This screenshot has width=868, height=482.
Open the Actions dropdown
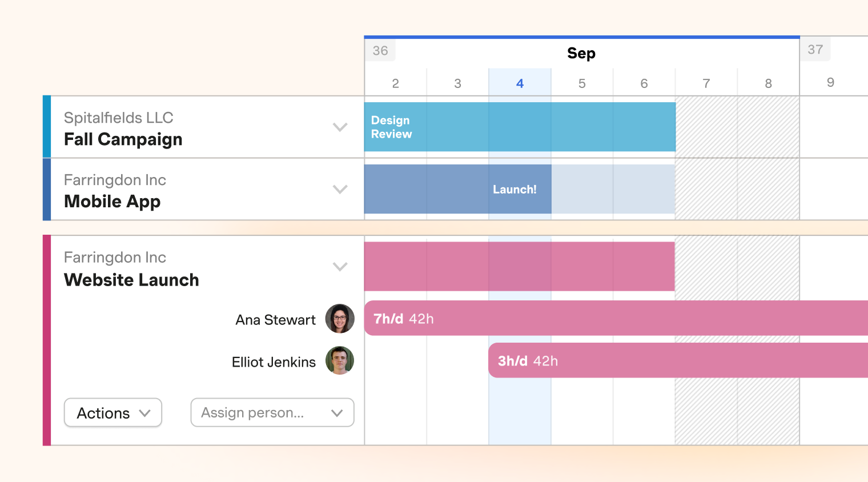pyautogui.click(x=112, y=412)
